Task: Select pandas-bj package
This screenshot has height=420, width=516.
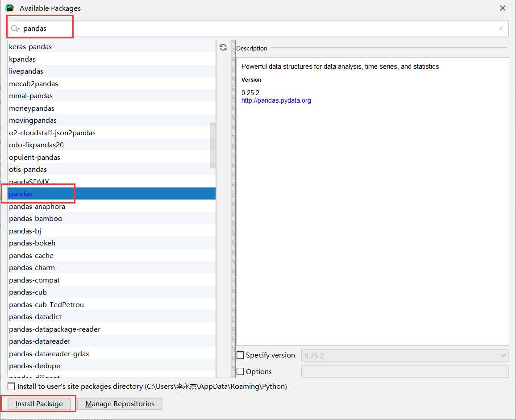Action: 112,231
